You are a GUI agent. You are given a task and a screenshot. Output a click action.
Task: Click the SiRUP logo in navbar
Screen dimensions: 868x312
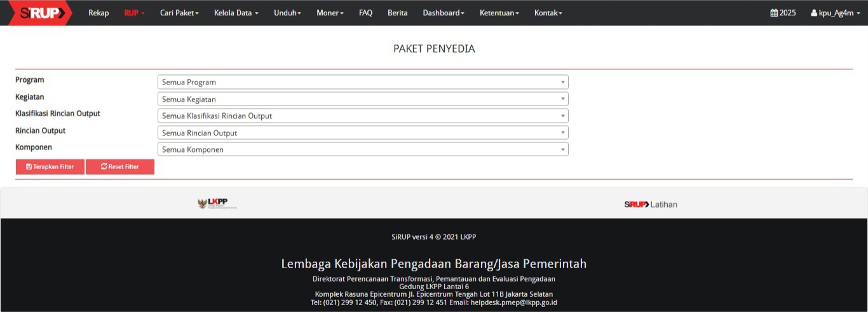(39, 13)
